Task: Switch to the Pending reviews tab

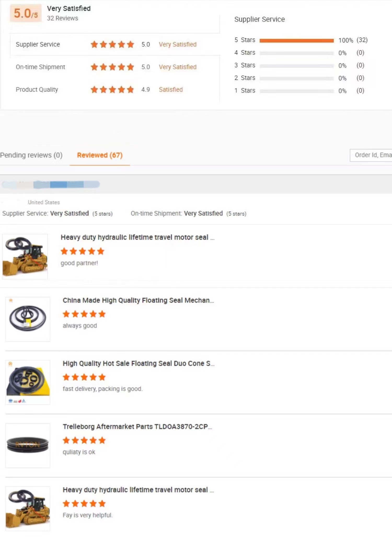Action: click(31, 155)
